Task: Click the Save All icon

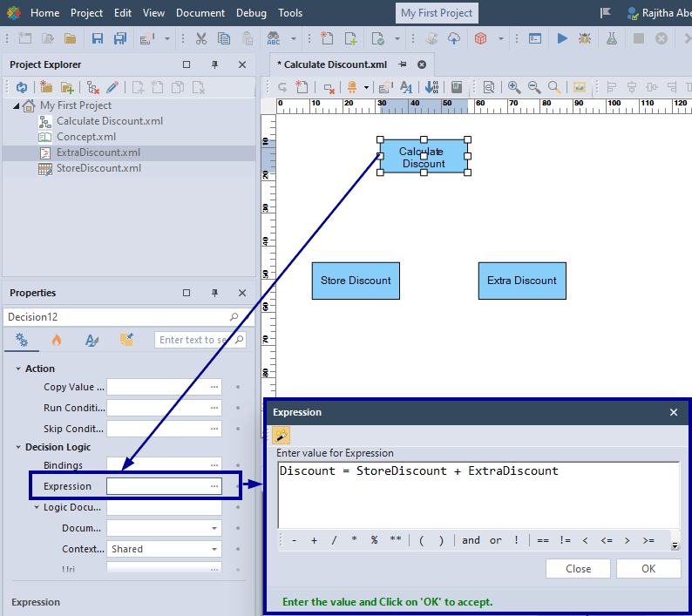Action: click(120, 39)
